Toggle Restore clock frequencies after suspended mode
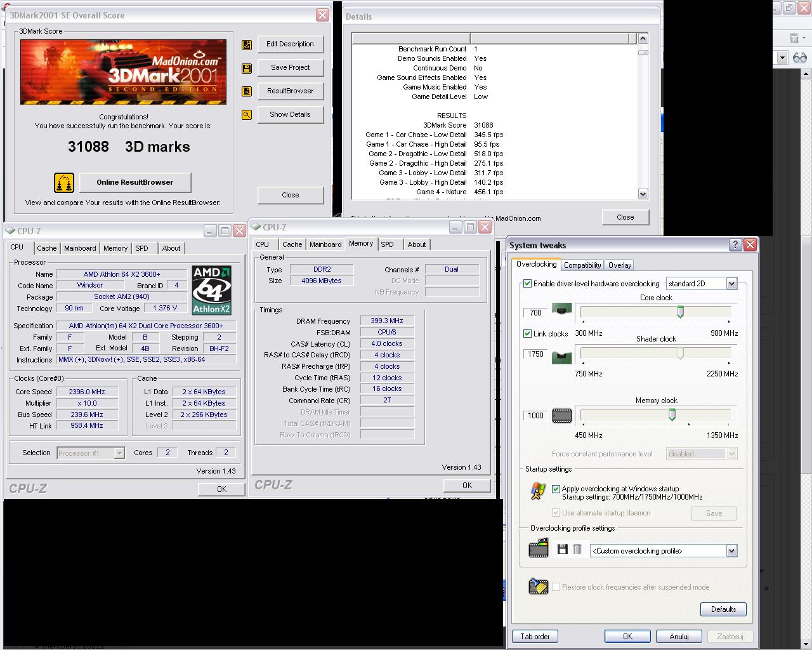 click(556, 587)
